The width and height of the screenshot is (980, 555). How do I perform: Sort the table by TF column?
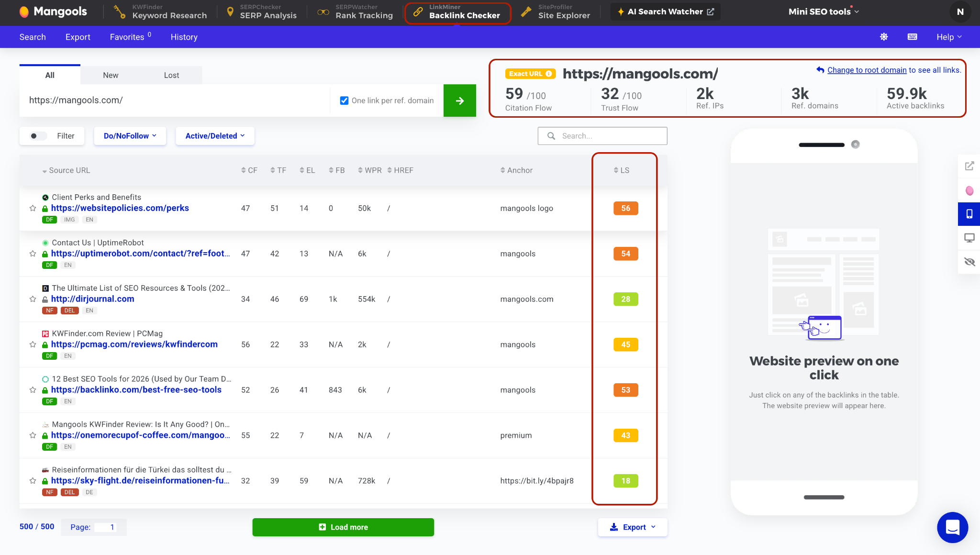(278, 170)
